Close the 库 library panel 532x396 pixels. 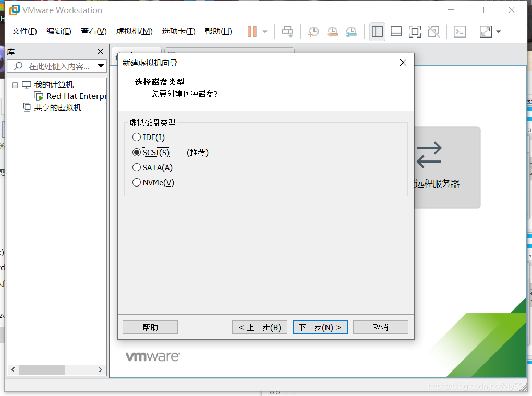[100, 51]
